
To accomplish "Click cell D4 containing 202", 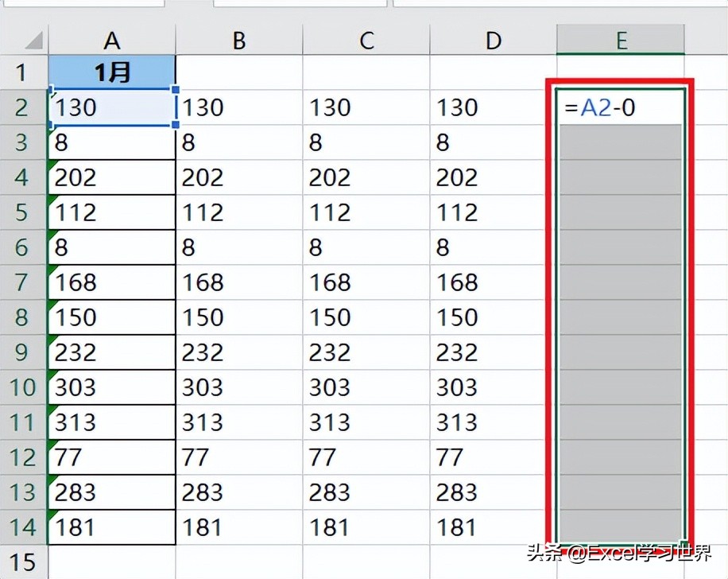I will tap(493, 177).
